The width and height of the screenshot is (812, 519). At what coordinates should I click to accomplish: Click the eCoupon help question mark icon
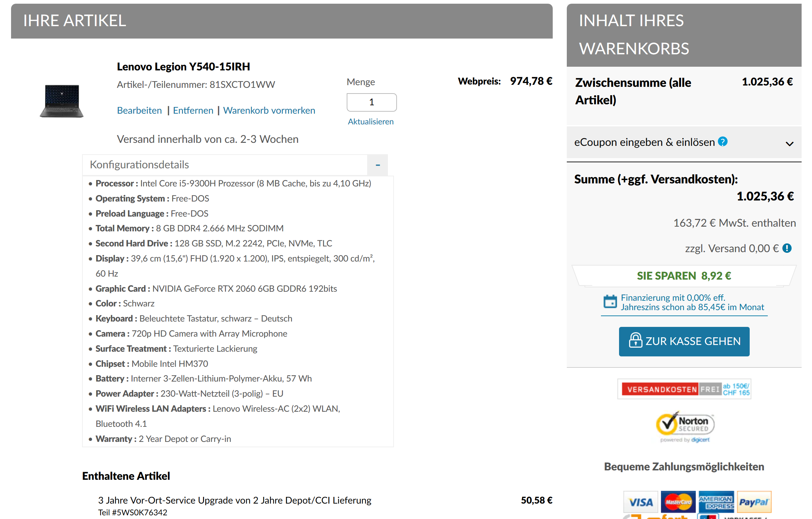pyautogui.click(x=722, y=142)
